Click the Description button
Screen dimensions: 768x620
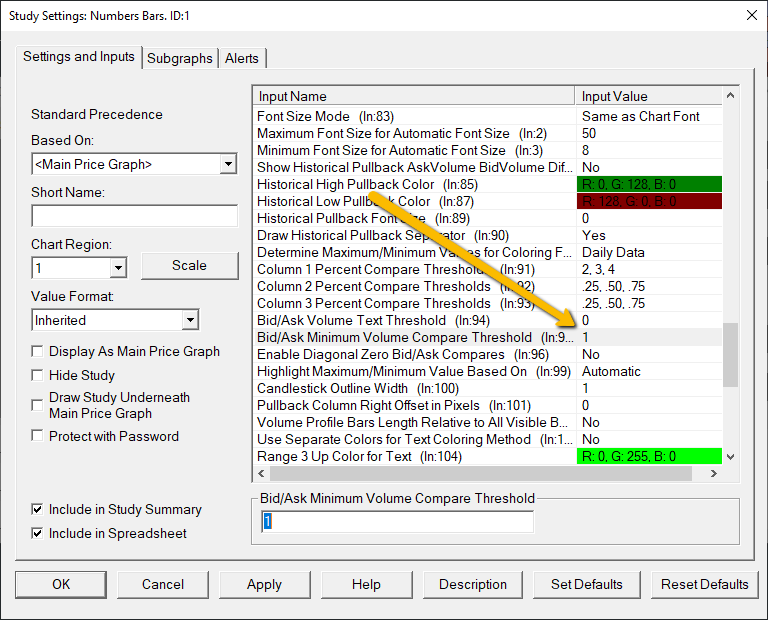[473, 584]
